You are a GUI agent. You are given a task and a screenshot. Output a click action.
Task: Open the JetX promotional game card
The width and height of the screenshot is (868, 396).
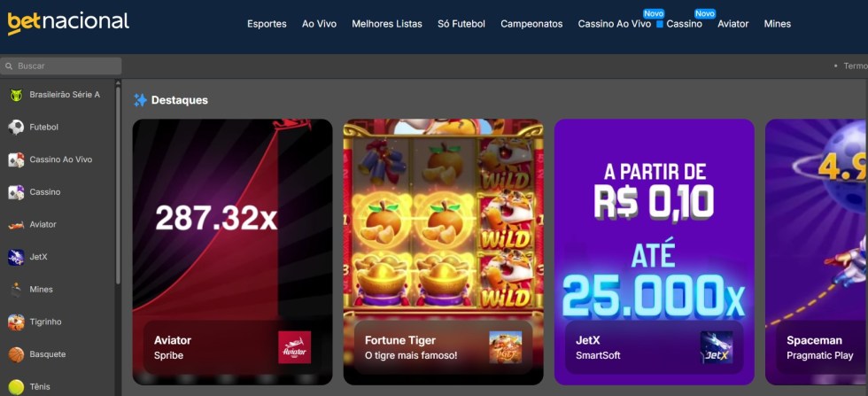(655, 252)
